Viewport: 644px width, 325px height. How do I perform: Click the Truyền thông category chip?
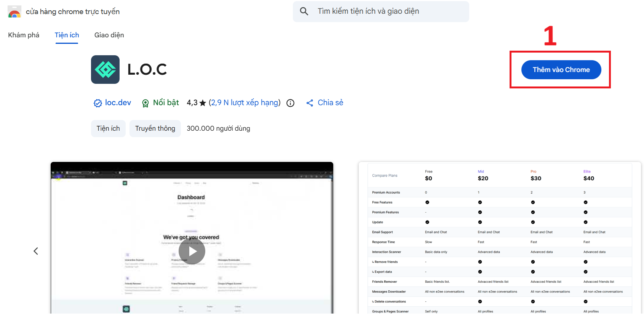[x=155, y=128]
